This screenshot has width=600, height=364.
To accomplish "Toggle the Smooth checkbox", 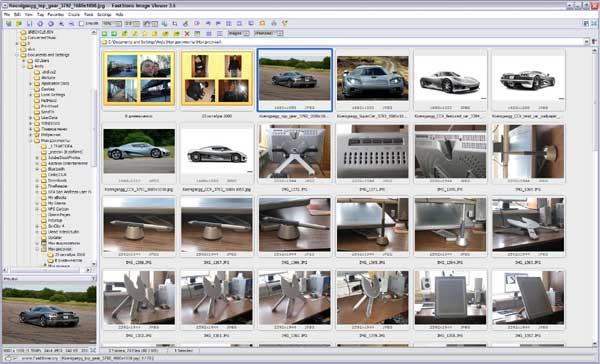I will click(81, 24).
